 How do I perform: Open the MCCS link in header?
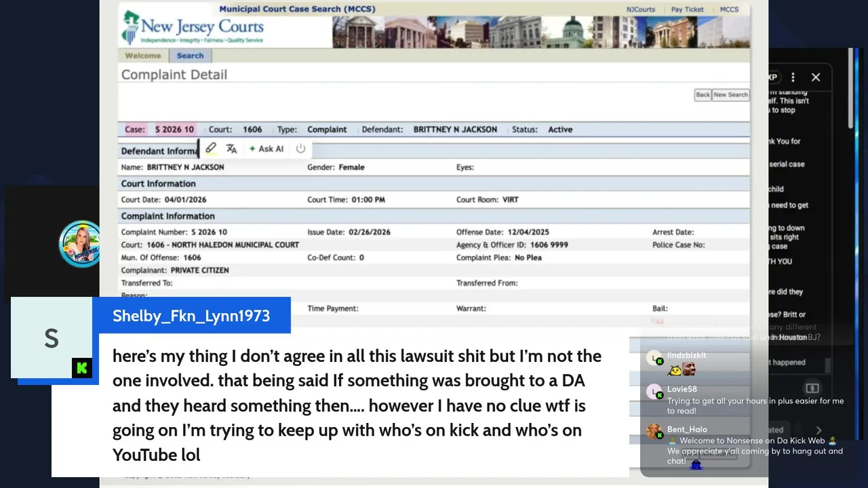click(729, 9)
